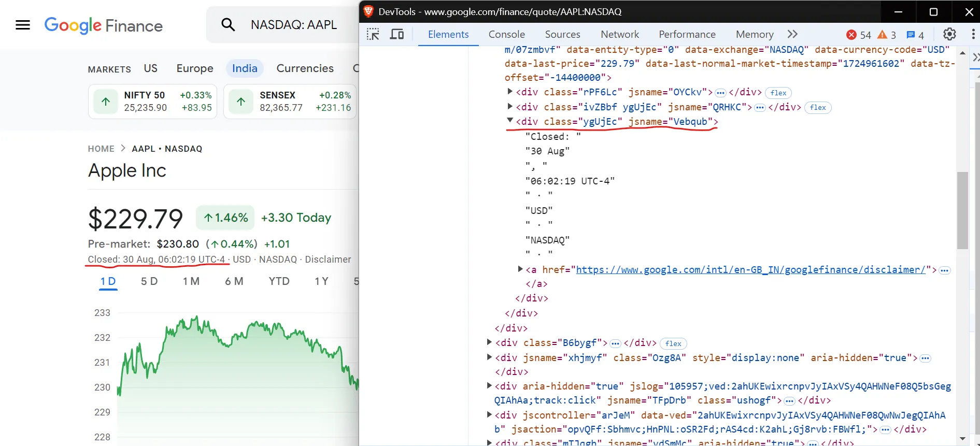
Task: Click the $229.79 price text
Action: click(135, 219)
